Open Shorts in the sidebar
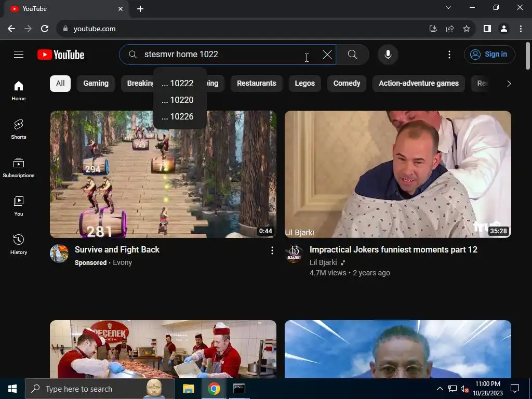 (x=19, y=129)
